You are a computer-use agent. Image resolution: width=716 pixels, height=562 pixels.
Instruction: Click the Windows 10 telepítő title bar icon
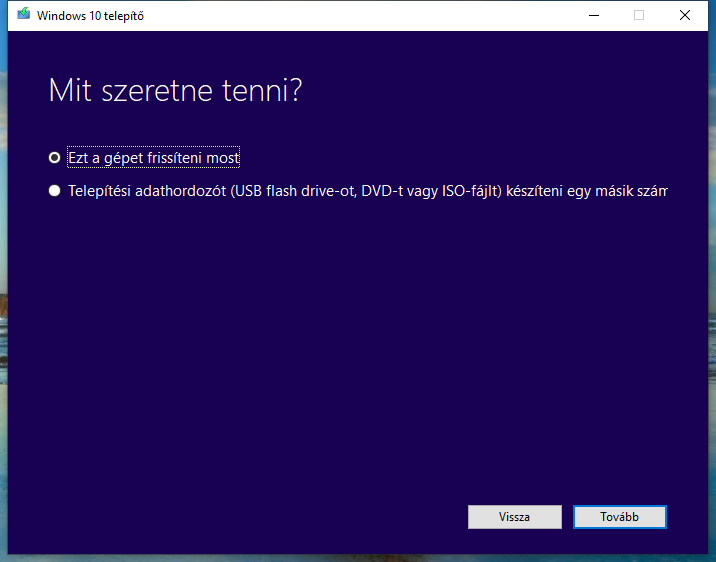pos(24,15)
